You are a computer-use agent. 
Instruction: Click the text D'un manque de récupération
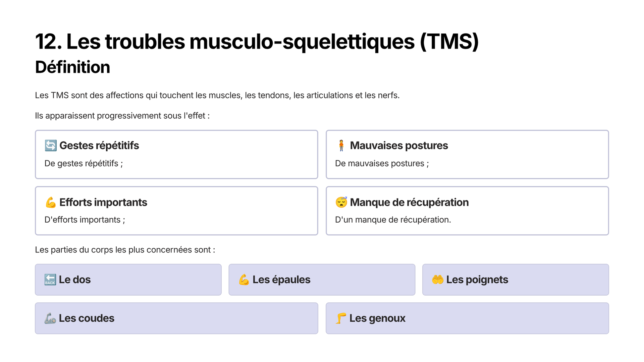pyautogui.click(x=393, y=220)
